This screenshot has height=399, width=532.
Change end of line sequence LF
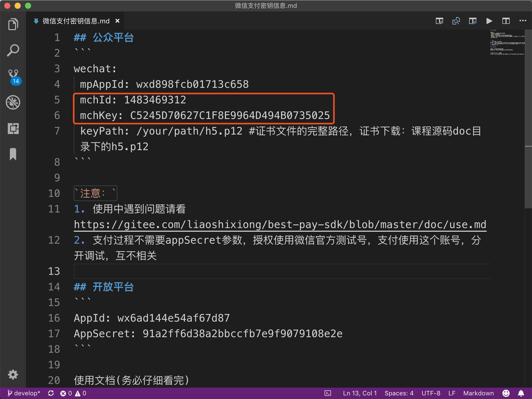pyautogui.click(x=452, y=393)
